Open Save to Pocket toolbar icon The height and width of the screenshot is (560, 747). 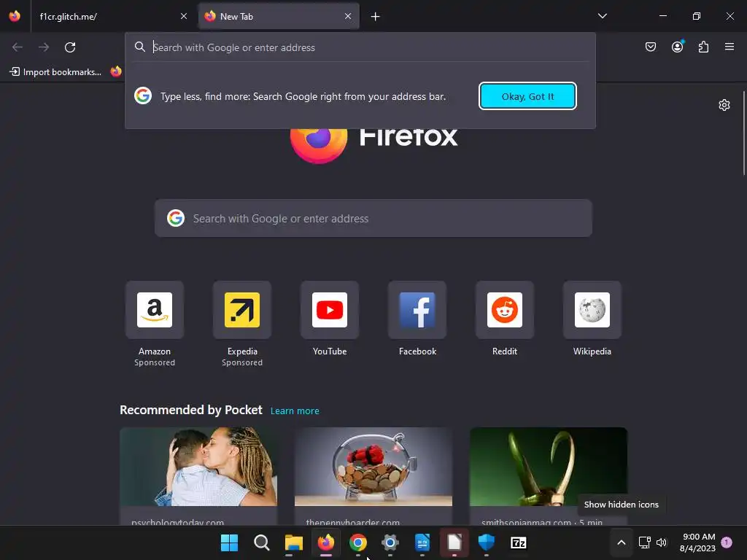coord(650,47)
